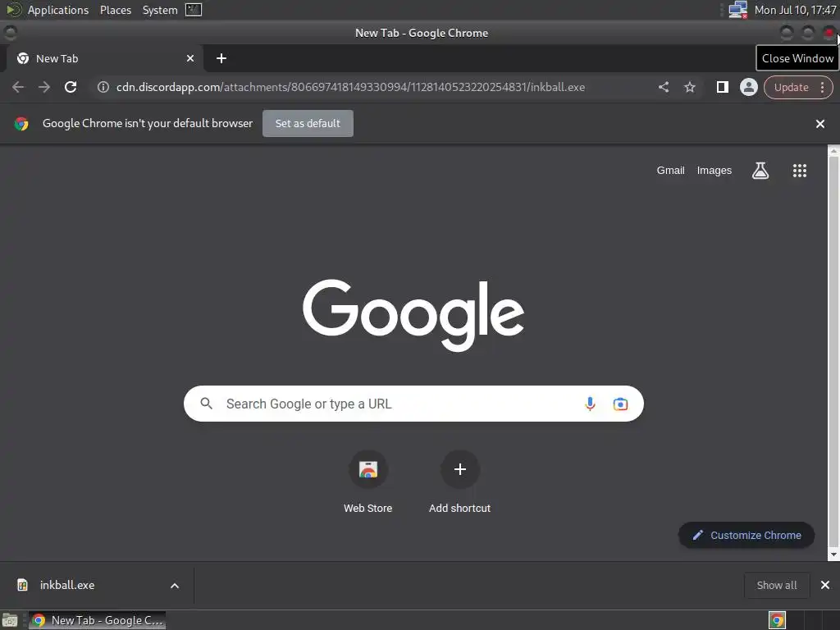Search by image with camera icon
Screen dimensions: 840x630
click(x=620, y=404)
